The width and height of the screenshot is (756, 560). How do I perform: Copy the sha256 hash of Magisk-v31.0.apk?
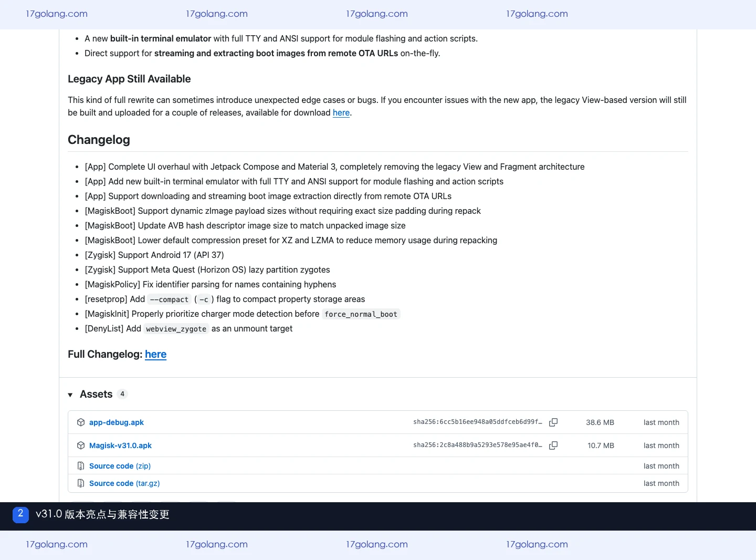tap(553, 445)
